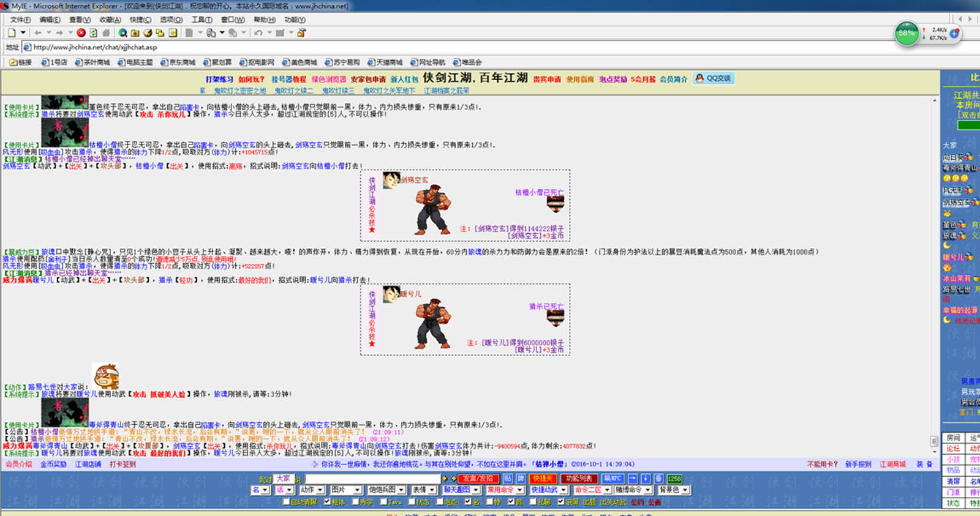Click the QQ交谈 chat button
Screen dimensions: 980x516
click(x=714, y=78)
